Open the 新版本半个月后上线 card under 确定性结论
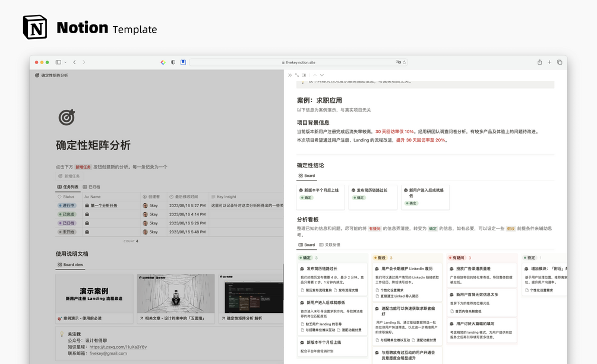Image resolution: width=597 pixels, height=364 pixels. pos(321,197)
